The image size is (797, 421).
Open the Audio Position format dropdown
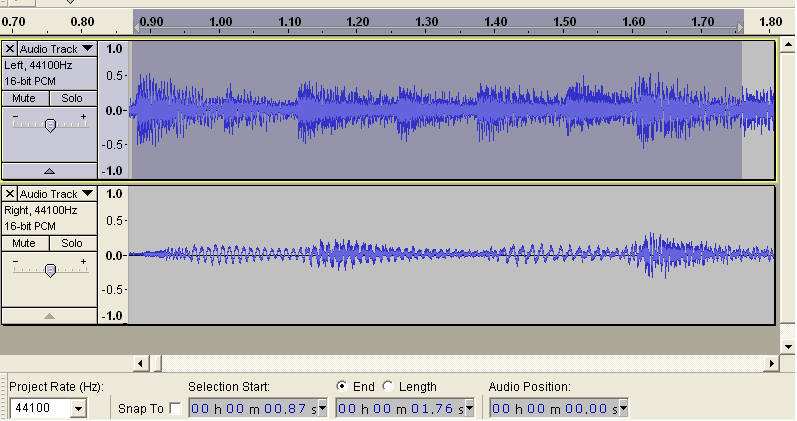point(623,408)
